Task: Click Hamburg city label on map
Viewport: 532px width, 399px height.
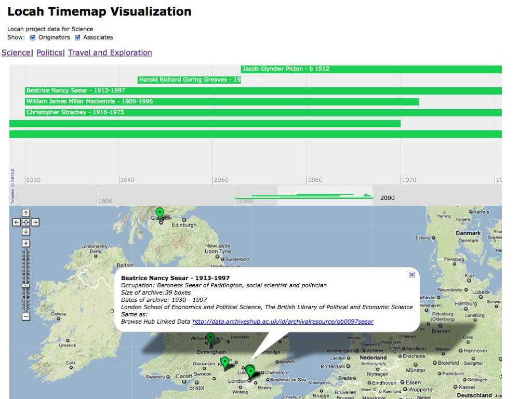Action: tap(466, 303)
